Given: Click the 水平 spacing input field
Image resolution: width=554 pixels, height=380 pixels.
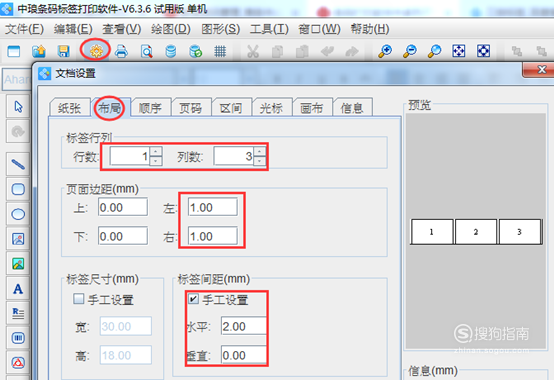Looking at the screenshot, I should point(244,326).
